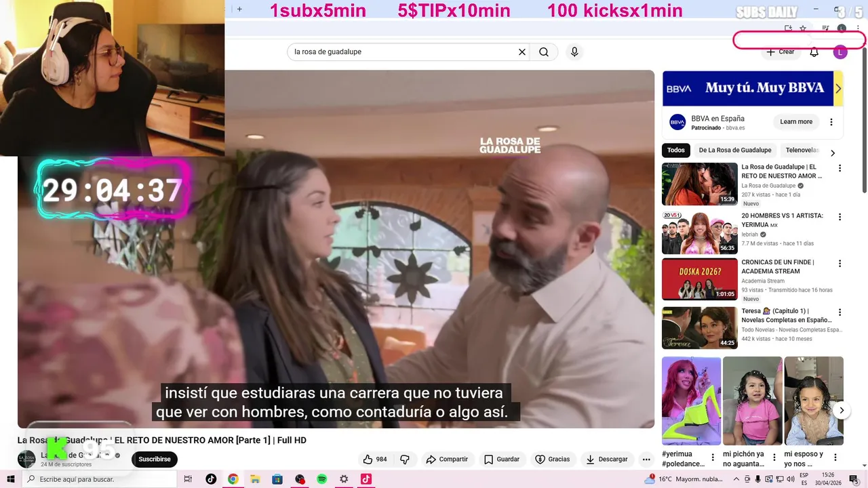Open the notification center icon
Screen dimensions: 868x488
click(854, 479)
